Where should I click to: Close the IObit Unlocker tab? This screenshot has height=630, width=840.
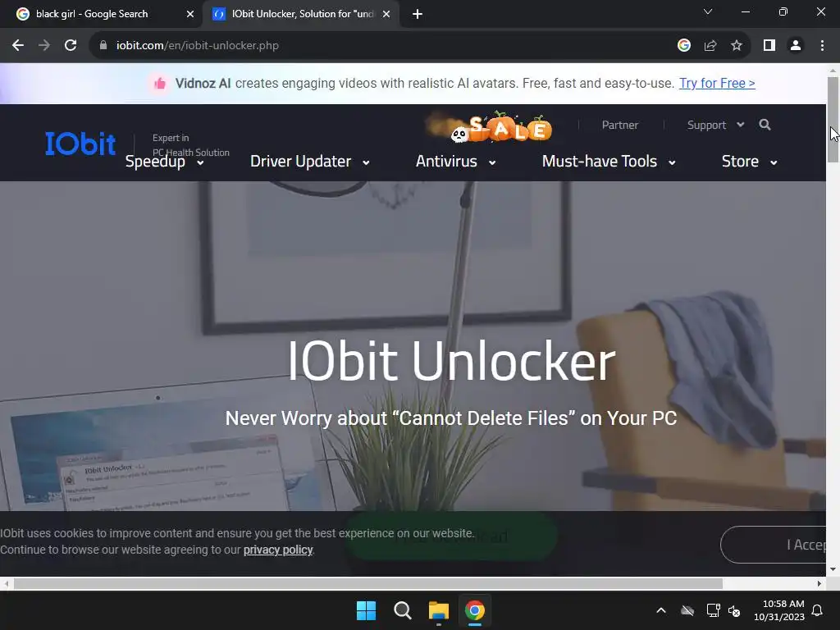coord(386,14)
